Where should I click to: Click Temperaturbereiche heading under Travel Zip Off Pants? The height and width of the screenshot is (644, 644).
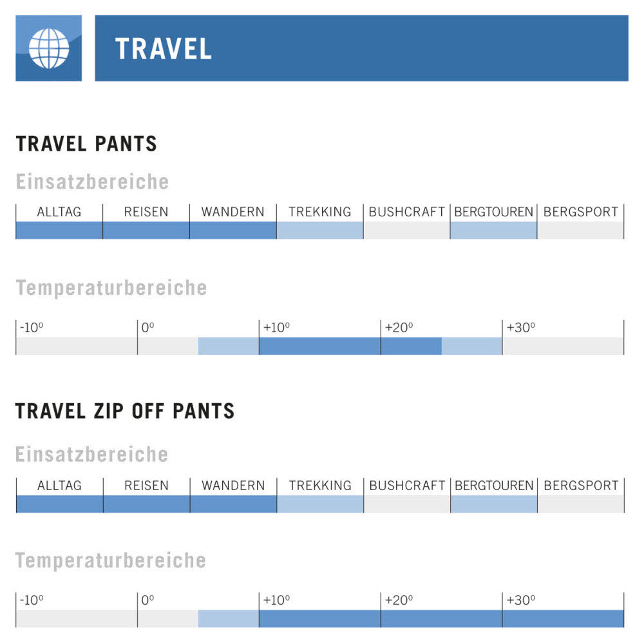[111, 560]
